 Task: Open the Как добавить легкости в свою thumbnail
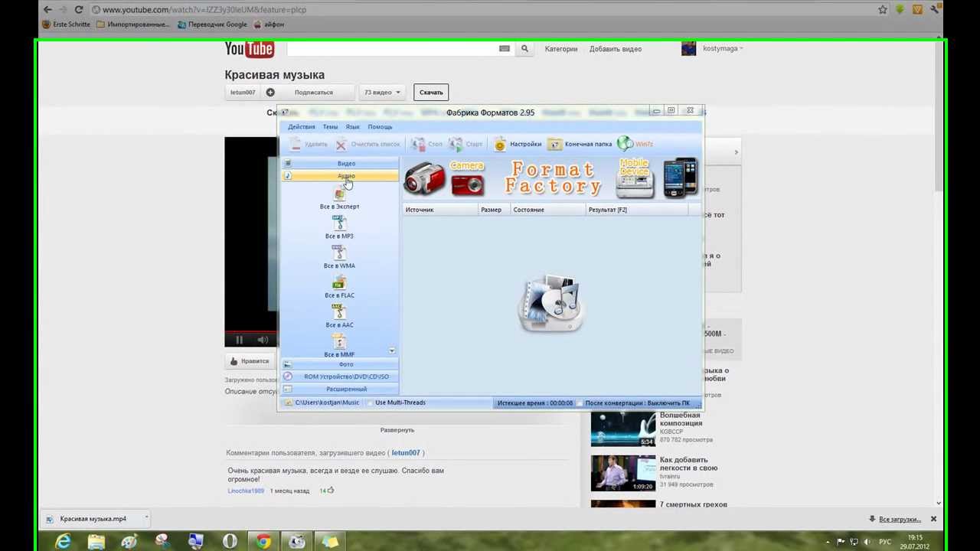(623, 473)
